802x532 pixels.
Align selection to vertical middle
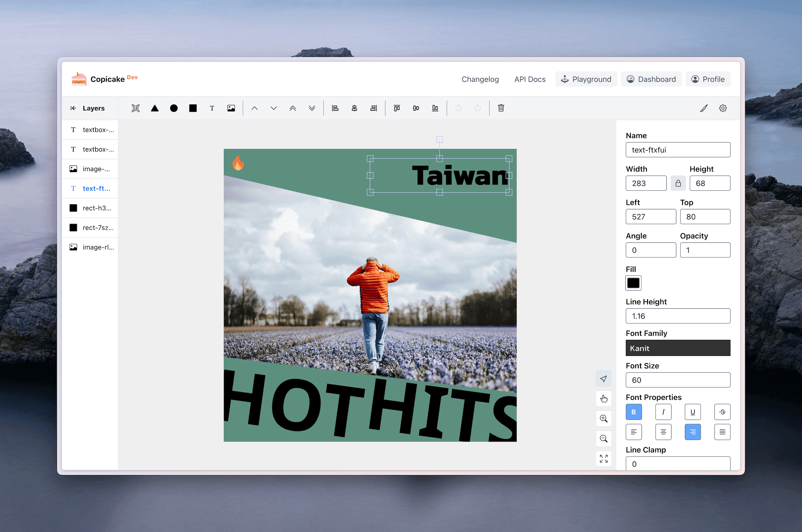point(416,108)
